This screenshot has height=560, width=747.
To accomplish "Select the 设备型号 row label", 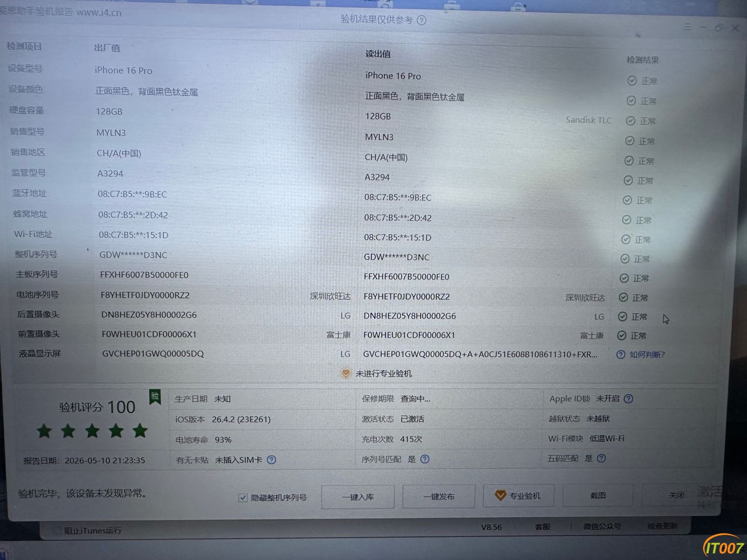I will tap(25, 68).
